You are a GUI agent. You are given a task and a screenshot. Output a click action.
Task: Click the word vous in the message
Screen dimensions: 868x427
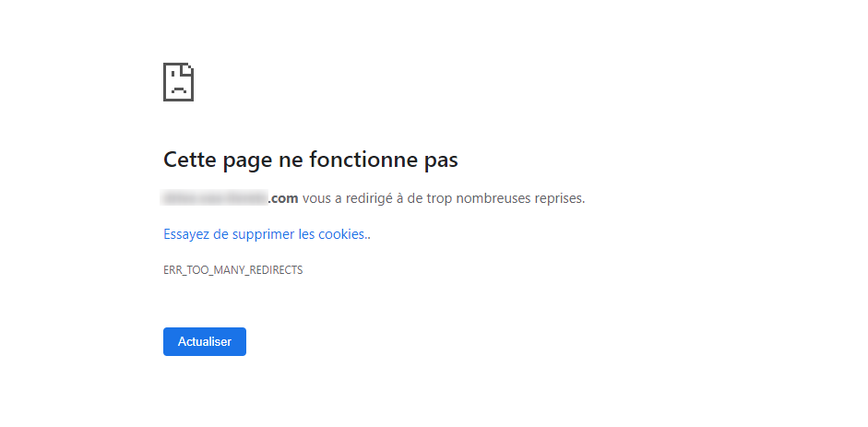point(316,198)
